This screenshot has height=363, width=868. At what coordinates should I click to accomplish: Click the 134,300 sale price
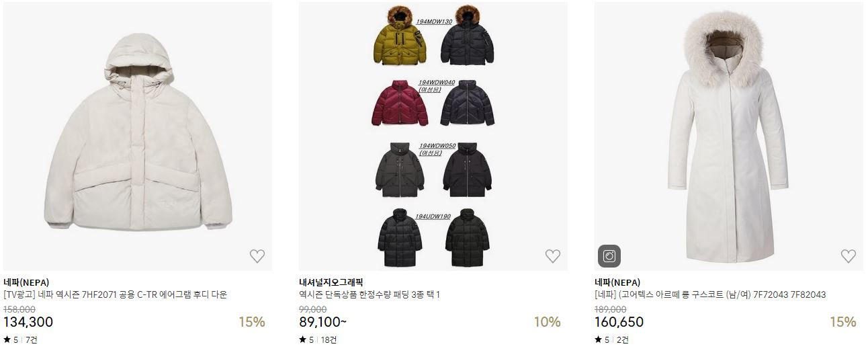pyautogui.click(x=28, y=322)
